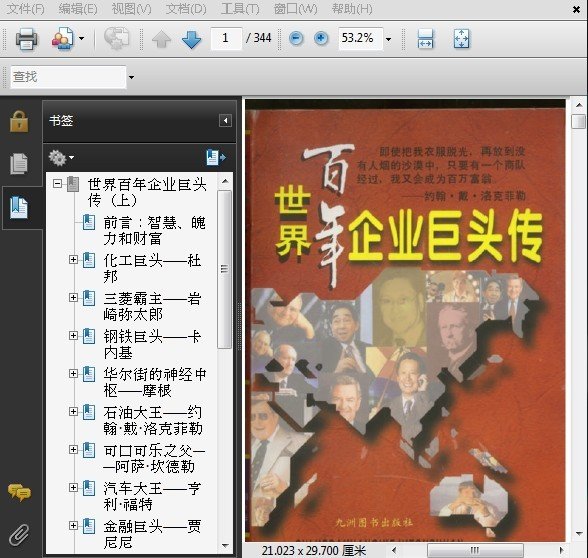Screen dimensions: 588x558
Task: Open the 文件(F) menu
Action: 26,9
